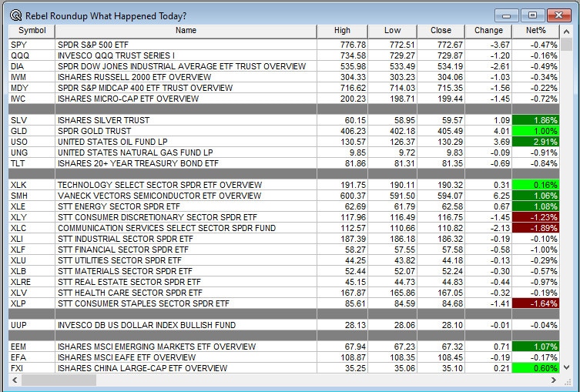Click STT HEALTH CARE SECTOR SPDR ETF
Image resolution: width=580 pixels, height=392 pixels.
point(186,293)
